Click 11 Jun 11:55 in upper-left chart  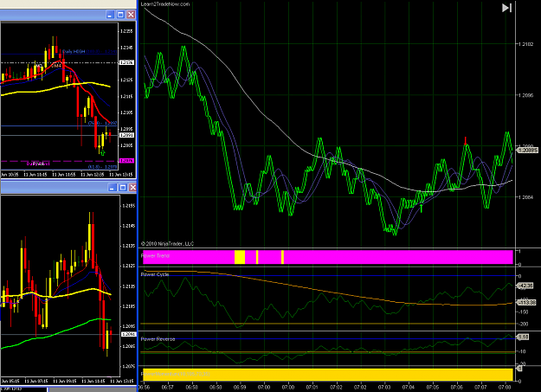[x=63, y=175]
